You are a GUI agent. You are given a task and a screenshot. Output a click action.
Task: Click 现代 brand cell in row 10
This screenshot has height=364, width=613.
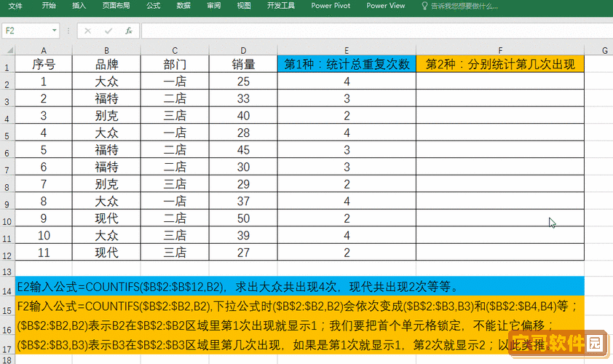pyautogui.click(x=106, y=218)
